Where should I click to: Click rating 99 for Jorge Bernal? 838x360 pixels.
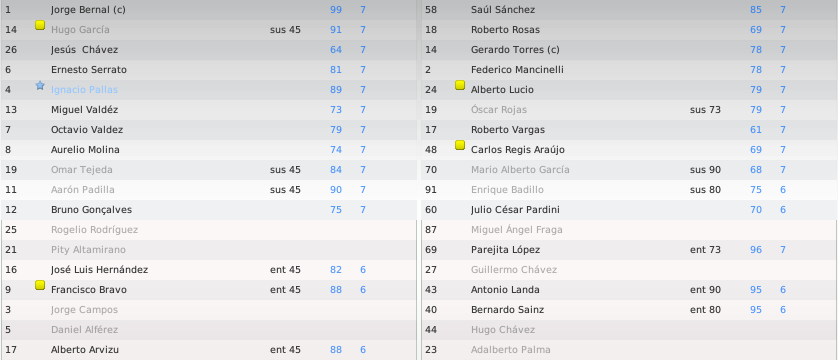[x=336, y=10]
